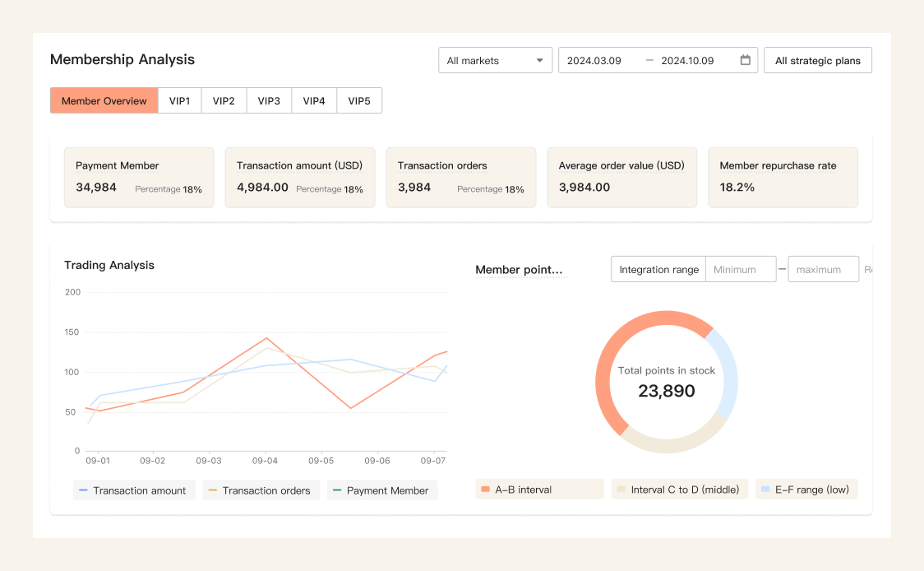The width and height of the screenshot is (924, 571).
Task: Switch to the VIP1 tab
Action: pos(179,100)
